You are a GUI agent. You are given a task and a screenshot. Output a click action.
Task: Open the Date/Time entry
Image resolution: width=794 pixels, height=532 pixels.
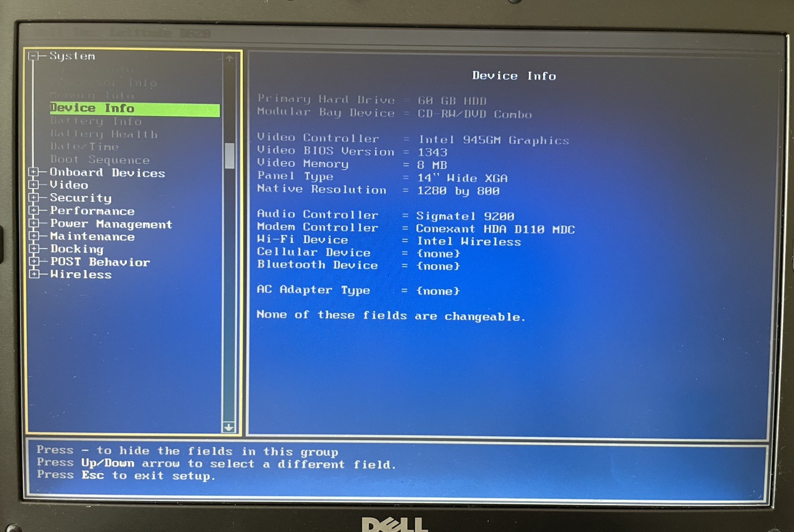pos(84,147)
